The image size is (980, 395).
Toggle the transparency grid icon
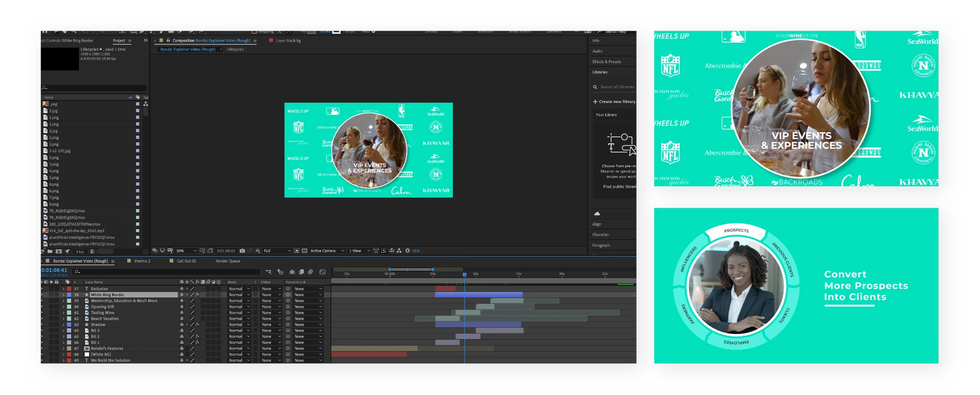click(x=305, y=251)
